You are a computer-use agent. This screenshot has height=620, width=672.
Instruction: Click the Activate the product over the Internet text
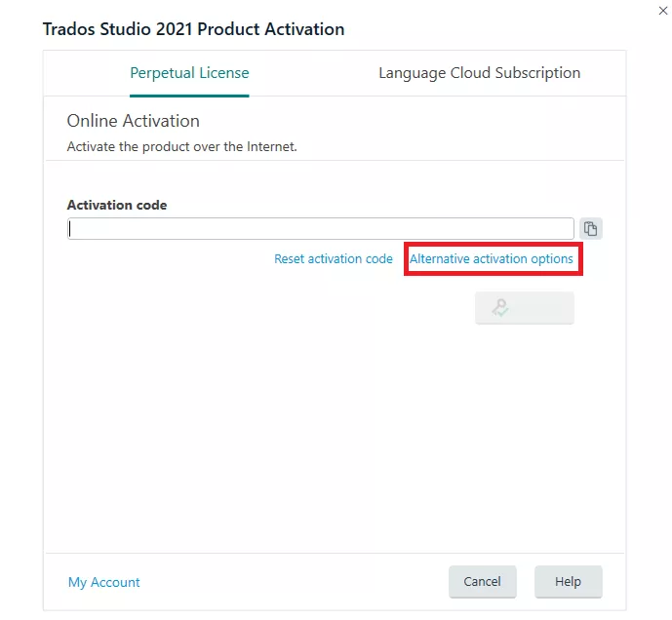pos(182,146)
